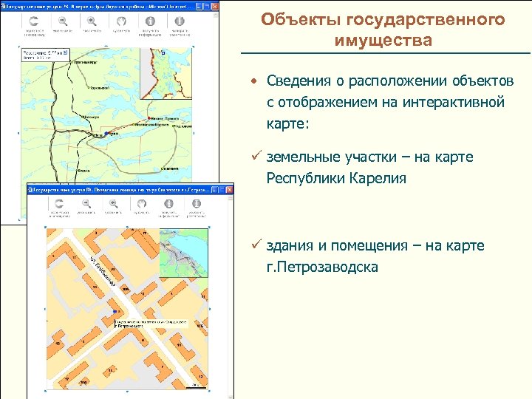
Task: Maximize the Karelia map browser window
Action: [208, 6]
